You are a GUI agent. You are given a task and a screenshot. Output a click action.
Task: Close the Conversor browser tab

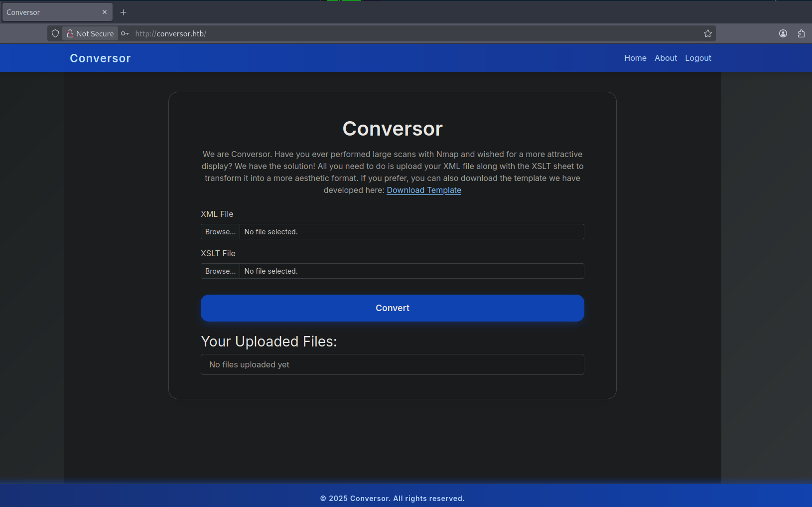coord(105,12)
